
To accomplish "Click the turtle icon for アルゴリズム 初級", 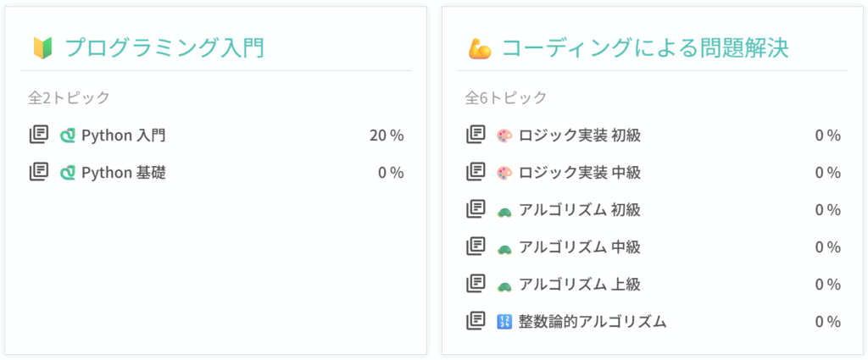I will (x=504, y=210).
